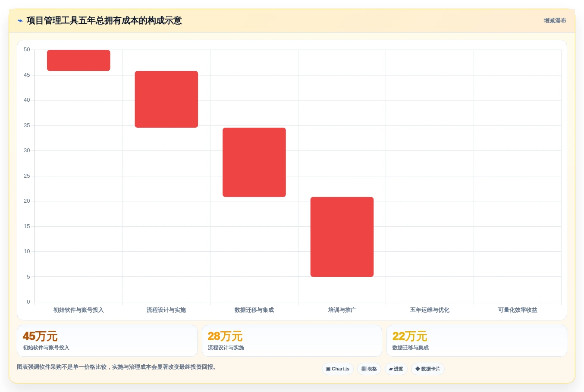Select the 数据卡片 tag chip
Screen dimensions: 584x392
click(428, 369)
